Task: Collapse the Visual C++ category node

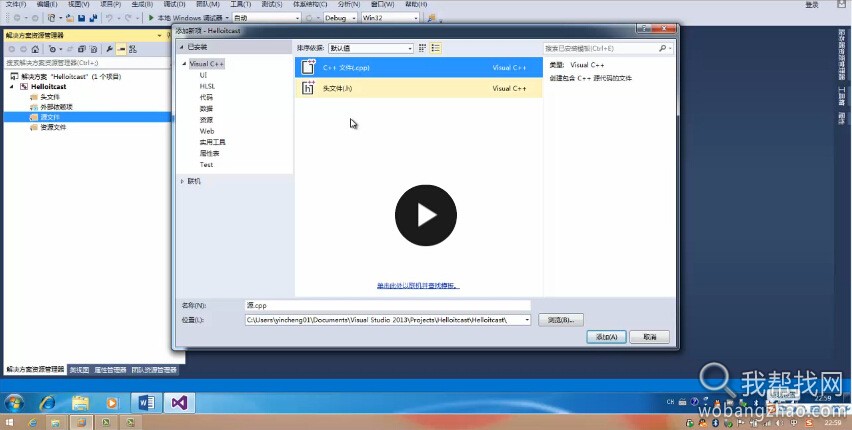Action: point(185,64)
